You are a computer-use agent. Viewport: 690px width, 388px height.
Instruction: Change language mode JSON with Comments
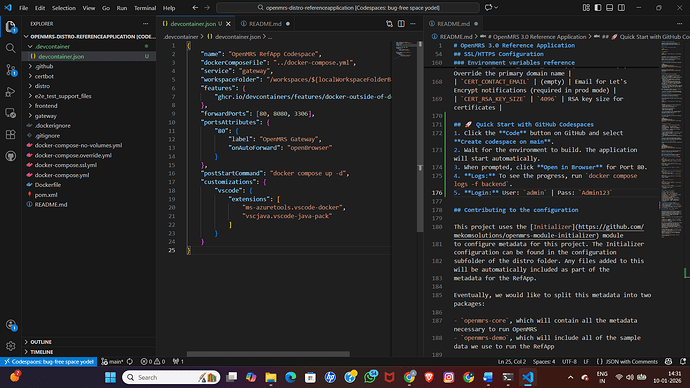tap(627, 362)
